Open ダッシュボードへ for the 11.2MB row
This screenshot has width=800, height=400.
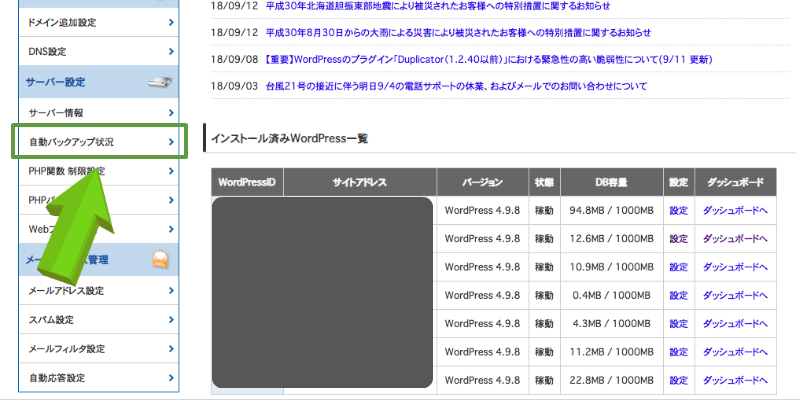pos(735,352)
